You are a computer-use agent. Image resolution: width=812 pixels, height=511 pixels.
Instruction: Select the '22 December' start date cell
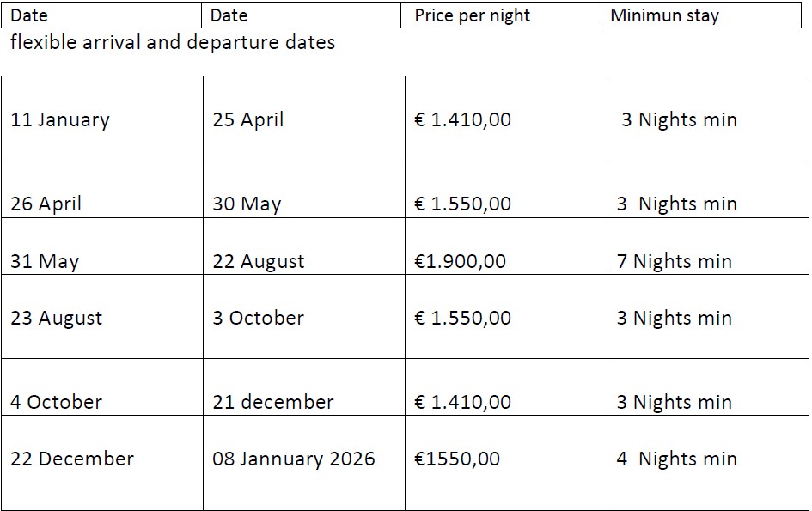coord(102,463)
